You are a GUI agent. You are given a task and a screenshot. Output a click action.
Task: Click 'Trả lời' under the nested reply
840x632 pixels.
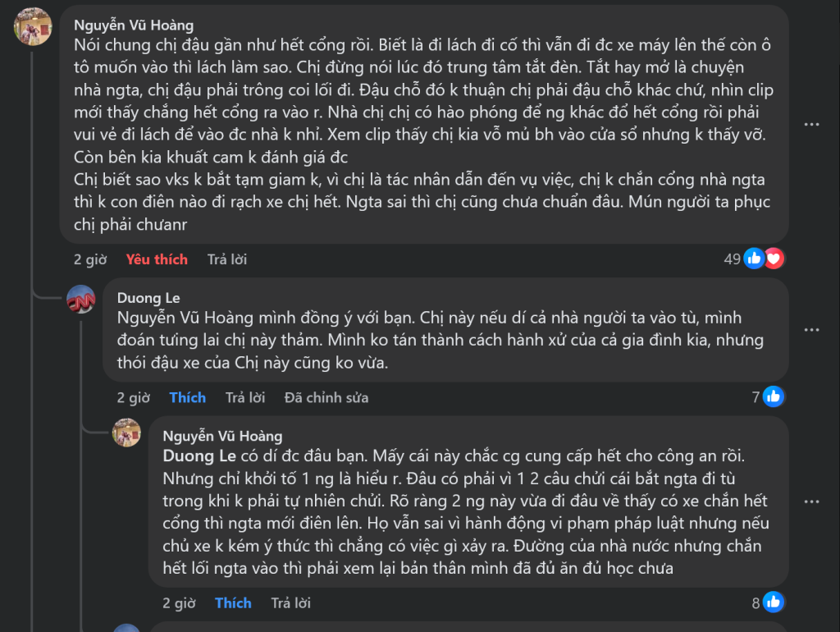pos(291,603)
